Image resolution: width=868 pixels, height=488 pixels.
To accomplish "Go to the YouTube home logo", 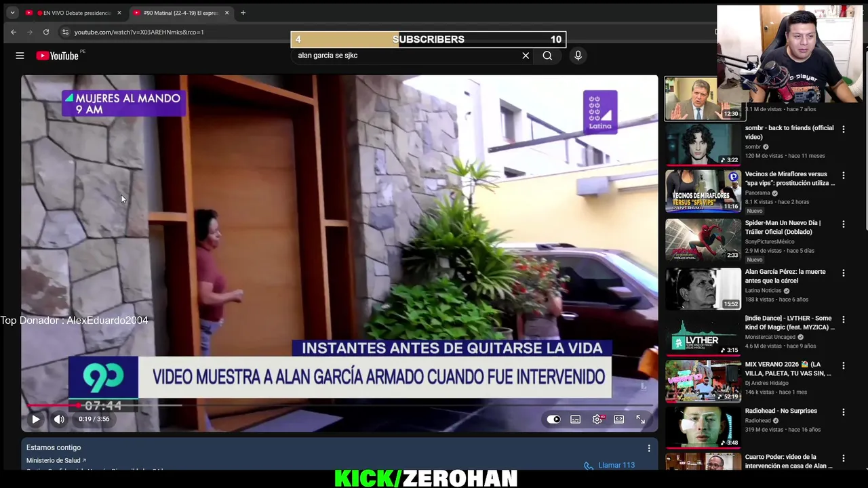I will click(58, 56).
